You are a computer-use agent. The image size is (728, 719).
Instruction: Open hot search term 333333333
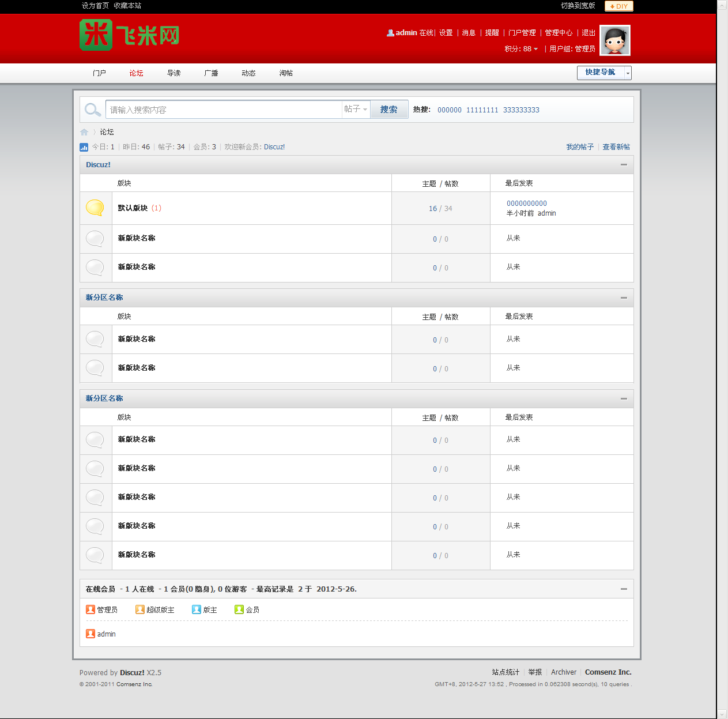[522, 110]
